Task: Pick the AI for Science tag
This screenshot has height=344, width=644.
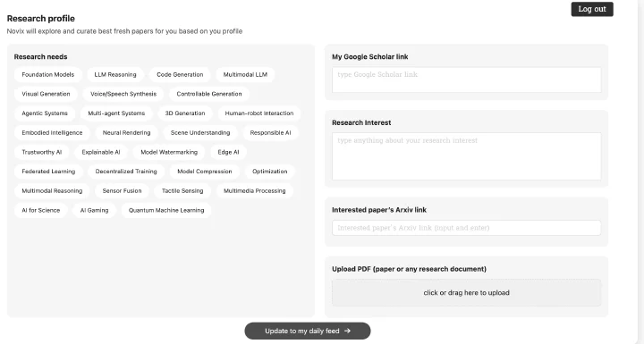Action: 41,210
